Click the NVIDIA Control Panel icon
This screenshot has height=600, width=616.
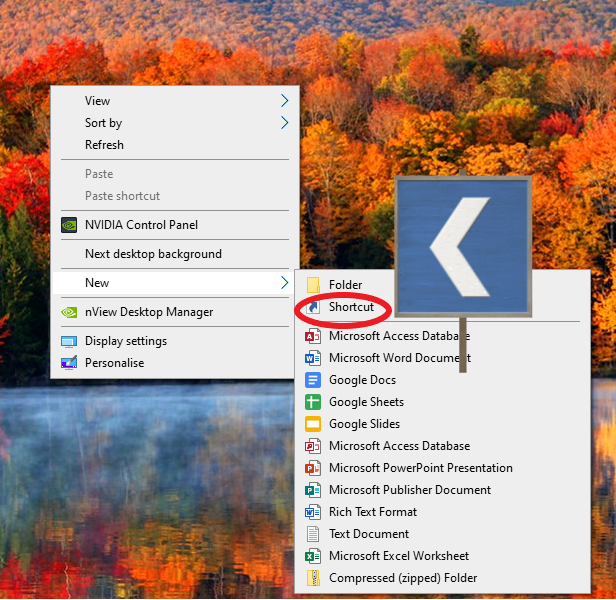pos(69,225)
